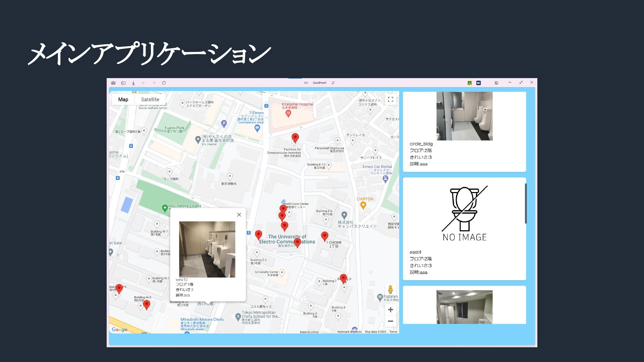Select the circle_bldg card title
The height and width of the screenshot is (362, 644).
tap(421, 144)
